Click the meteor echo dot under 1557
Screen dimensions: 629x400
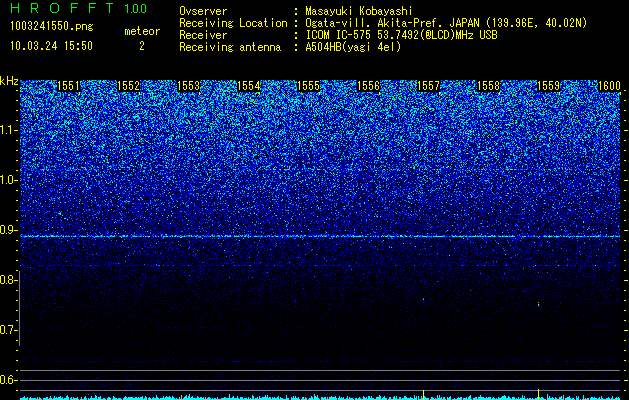(424, 299)
